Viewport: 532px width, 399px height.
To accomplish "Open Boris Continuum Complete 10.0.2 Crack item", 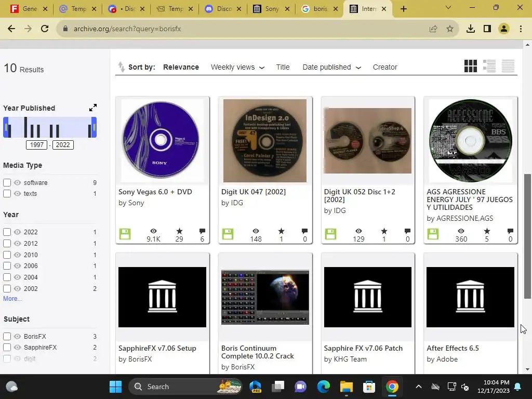I will tap(258, 352).
